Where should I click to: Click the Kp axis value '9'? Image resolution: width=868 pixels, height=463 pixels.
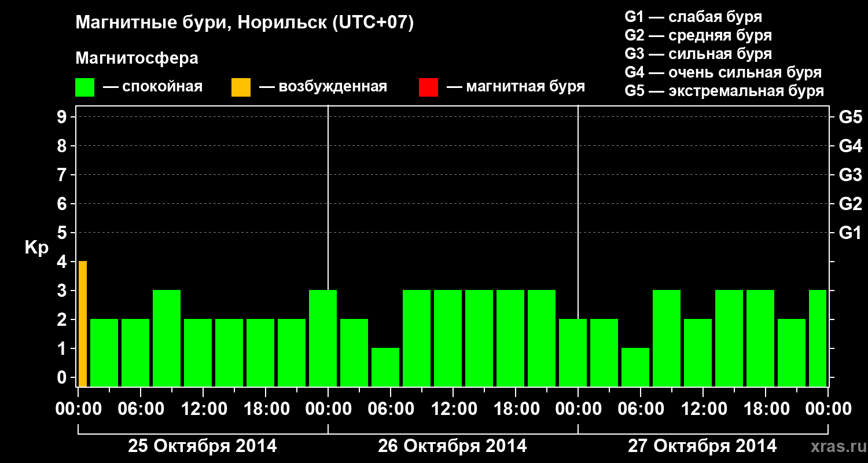click(x=63, y=117)
